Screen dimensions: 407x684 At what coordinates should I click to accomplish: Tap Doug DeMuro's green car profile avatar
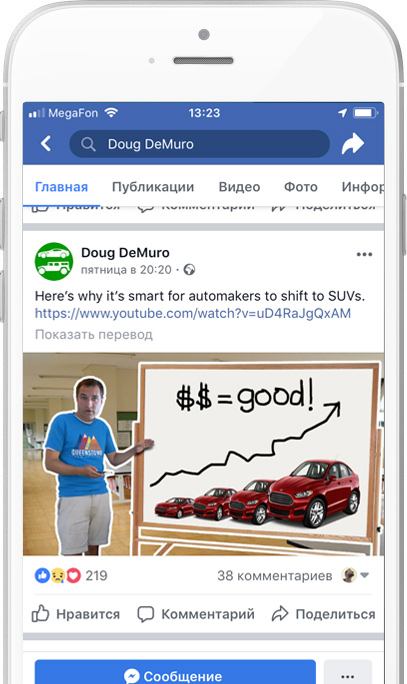tap(54, 261)
